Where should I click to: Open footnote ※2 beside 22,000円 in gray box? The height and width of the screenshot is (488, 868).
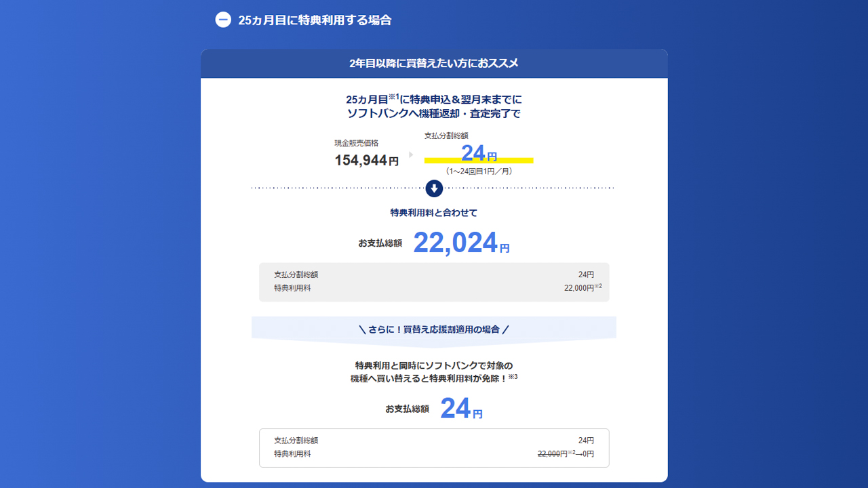598,286
